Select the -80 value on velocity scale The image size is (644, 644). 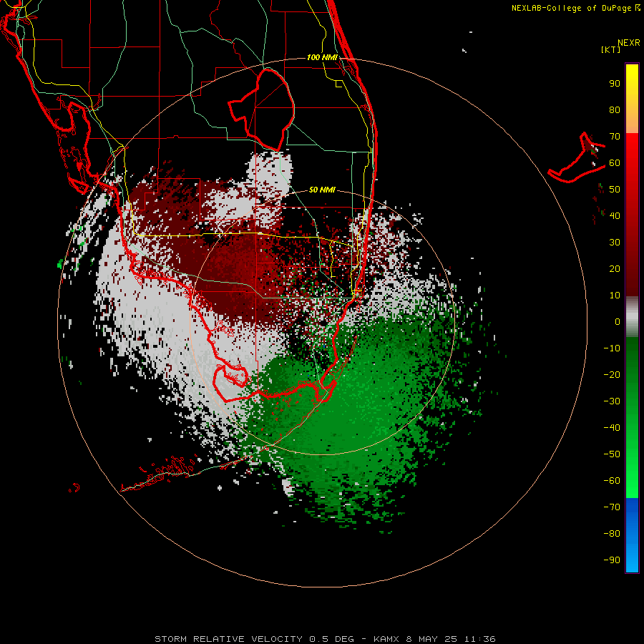click(x=612, y=534)
